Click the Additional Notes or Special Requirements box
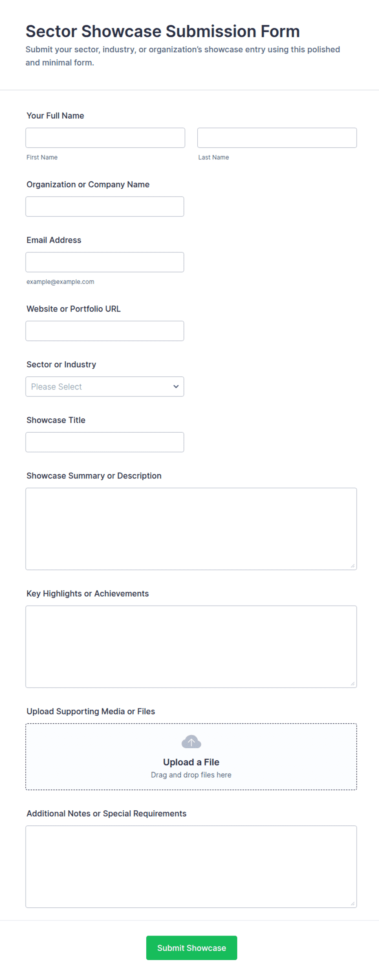Viewport: 379px width, 980px height. 191,867
